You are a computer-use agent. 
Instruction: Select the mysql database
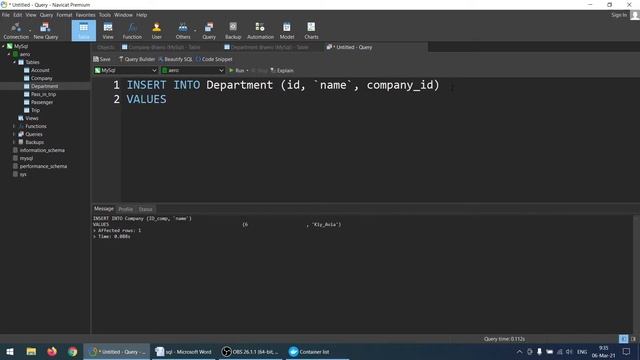click(26, 158)
